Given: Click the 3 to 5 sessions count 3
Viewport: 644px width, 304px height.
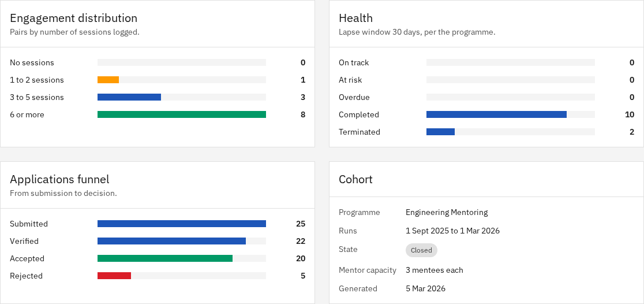Looking at the screenshot, I should [303, 97].
